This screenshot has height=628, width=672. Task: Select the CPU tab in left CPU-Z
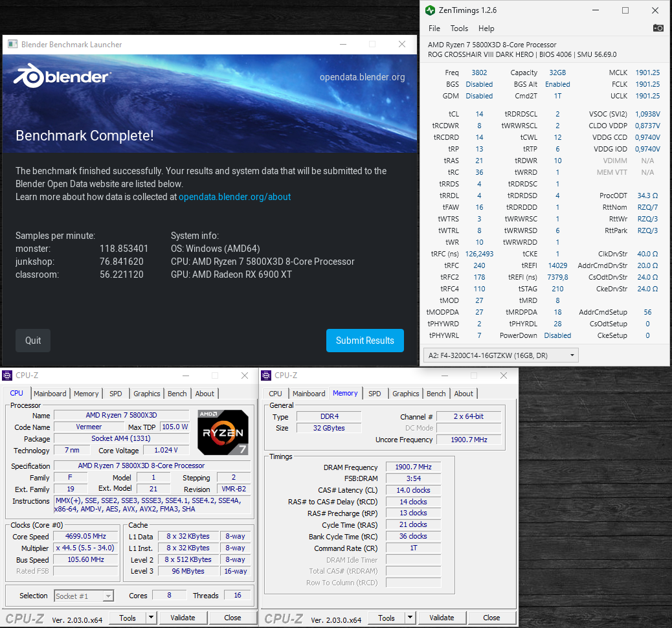pyautogui.click(x=17, y=393)
